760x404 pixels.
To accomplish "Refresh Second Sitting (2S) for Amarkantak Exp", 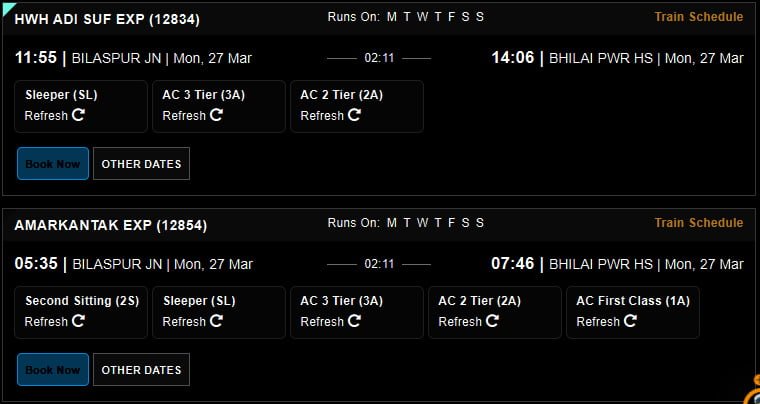I will point(55,321).
